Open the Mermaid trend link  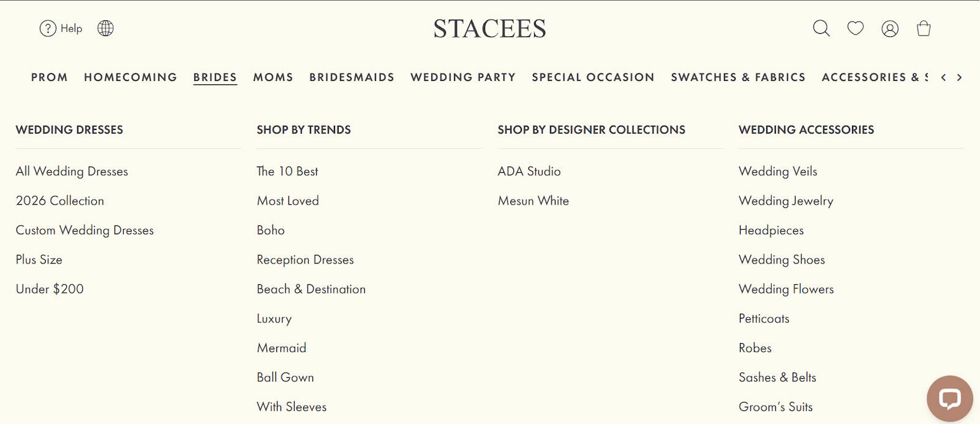click(x=281, y=348)
